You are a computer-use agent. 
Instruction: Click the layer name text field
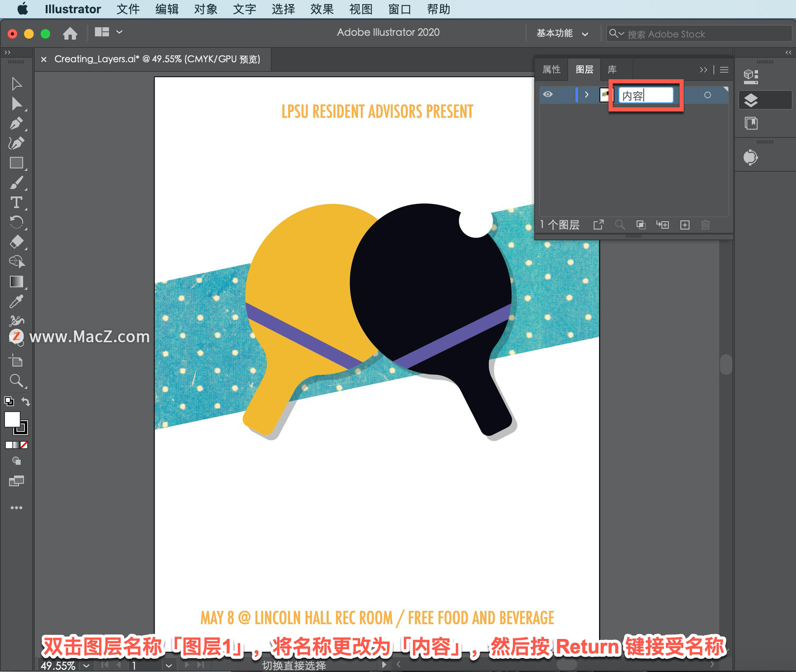(x=646, y=95)
